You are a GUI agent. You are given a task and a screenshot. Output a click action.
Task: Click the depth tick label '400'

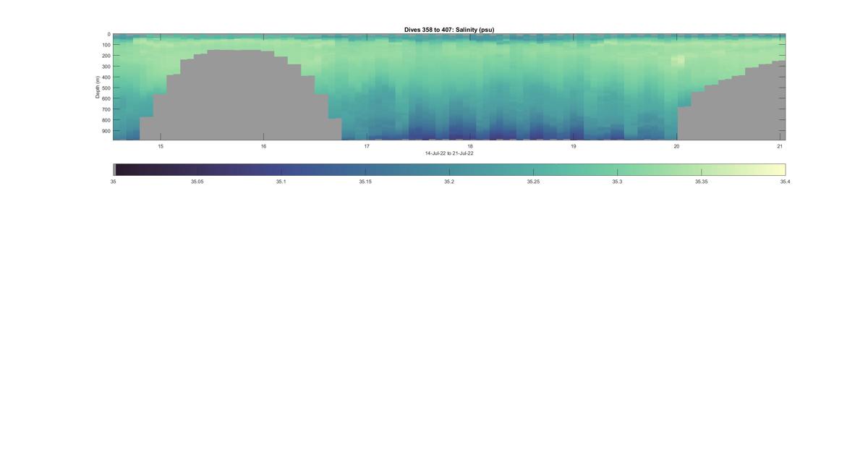(x=106, y=77)
